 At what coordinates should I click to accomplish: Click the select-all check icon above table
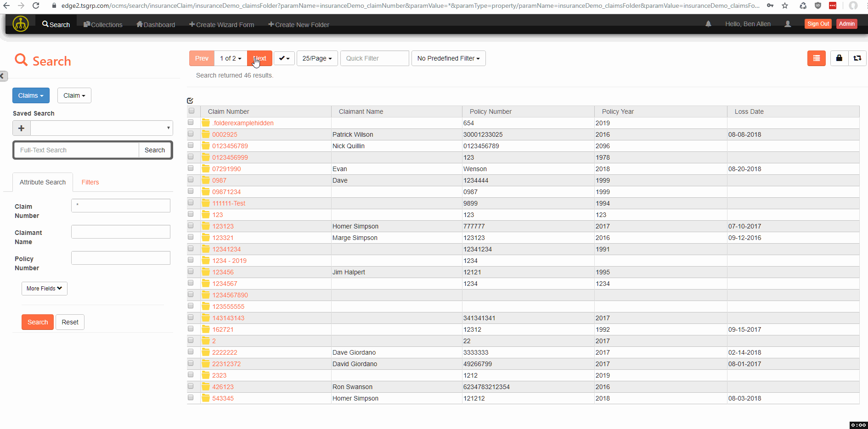coord(190,100)
